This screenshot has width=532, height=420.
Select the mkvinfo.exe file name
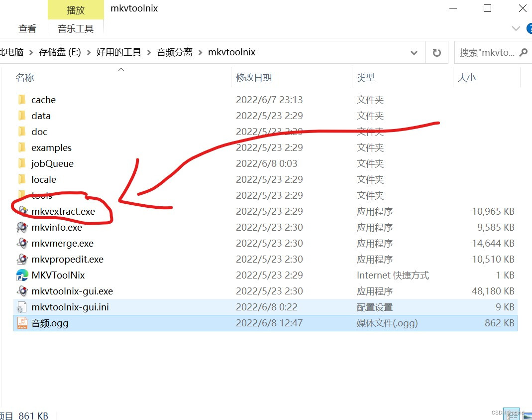click(x=57, y=228)
